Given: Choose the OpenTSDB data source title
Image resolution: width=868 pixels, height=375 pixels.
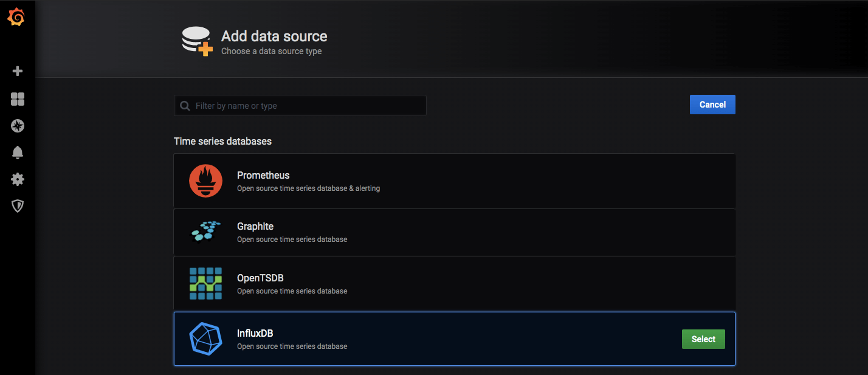Looking at the screenshot, I should pos(260,278).
